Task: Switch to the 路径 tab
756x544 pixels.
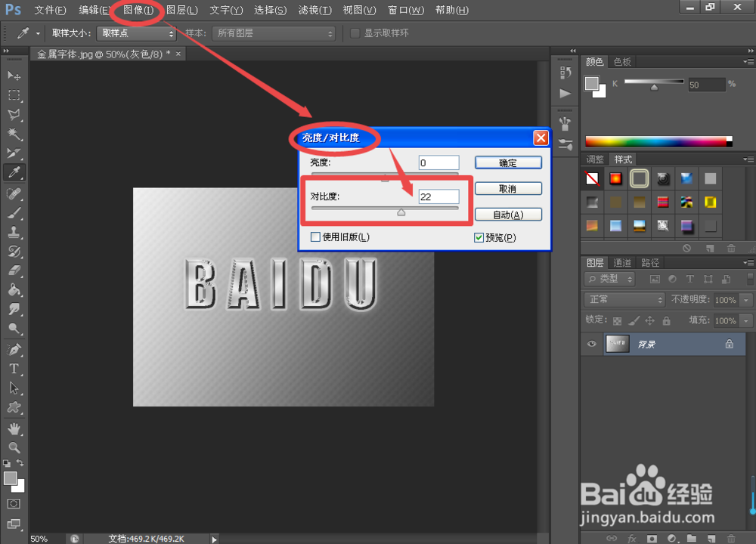Action: pos(650,263)
